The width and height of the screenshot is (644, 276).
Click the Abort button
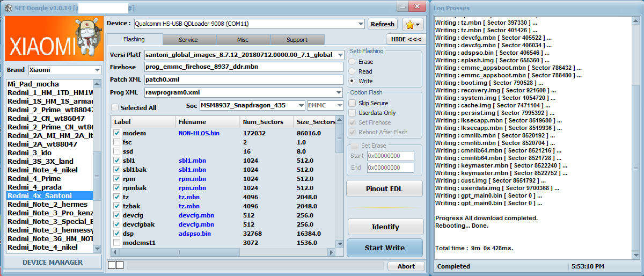click(x=406, y=266)
